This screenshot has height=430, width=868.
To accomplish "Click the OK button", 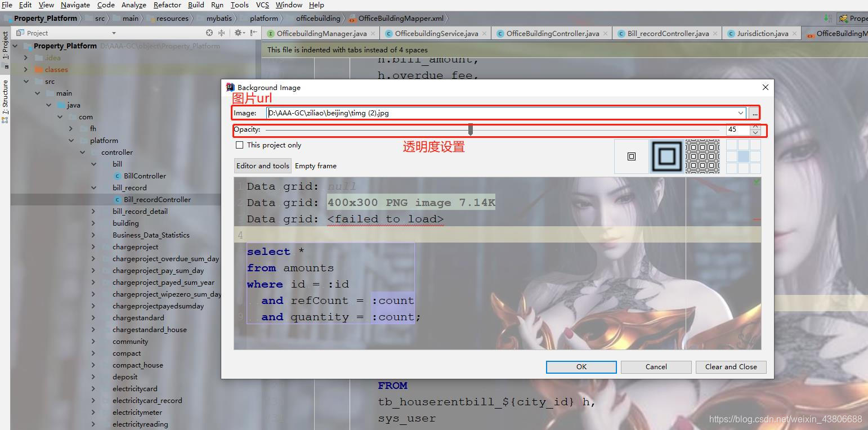I will [581, 367].
